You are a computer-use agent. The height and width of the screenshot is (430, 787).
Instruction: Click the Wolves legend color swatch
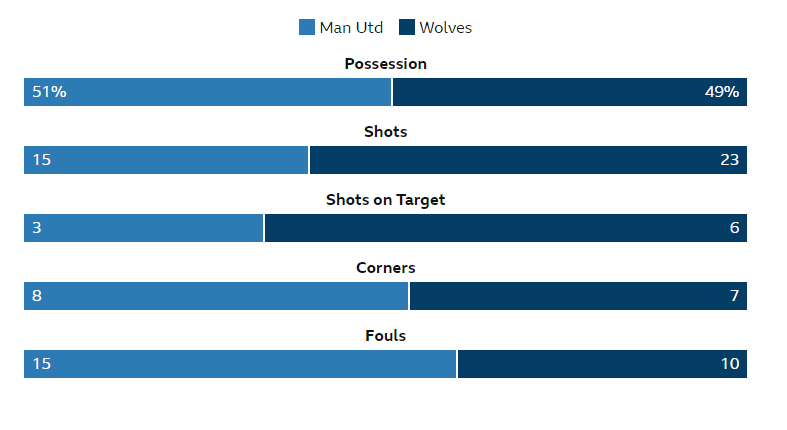[407, 28]
